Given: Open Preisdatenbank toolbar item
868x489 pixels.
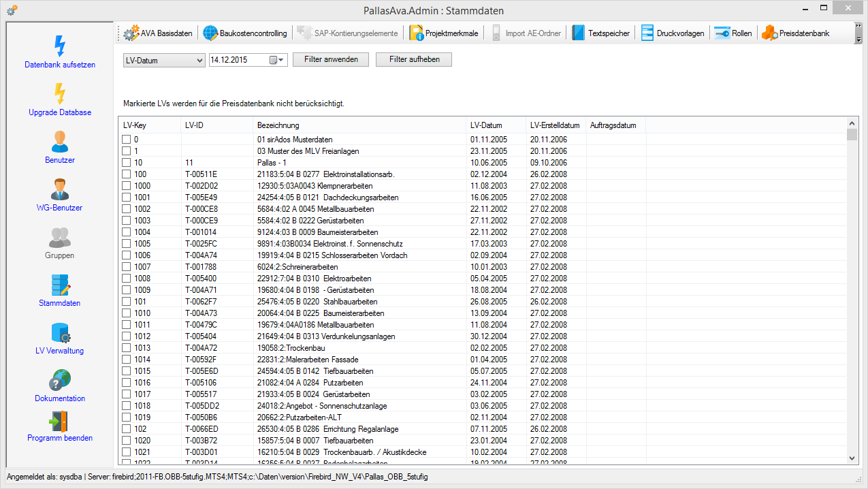Looking at the screenshot, I should click(796, 33).
